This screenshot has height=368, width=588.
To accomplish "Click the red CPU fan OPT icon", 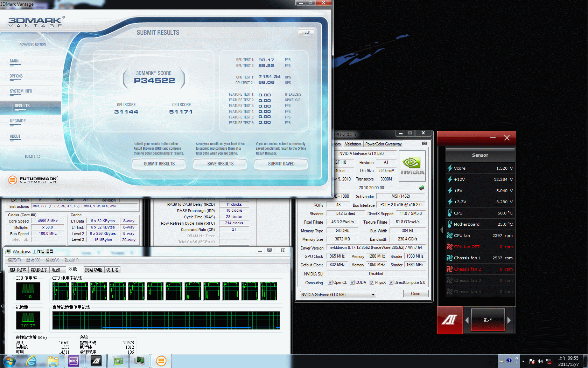I will (450, 247).
